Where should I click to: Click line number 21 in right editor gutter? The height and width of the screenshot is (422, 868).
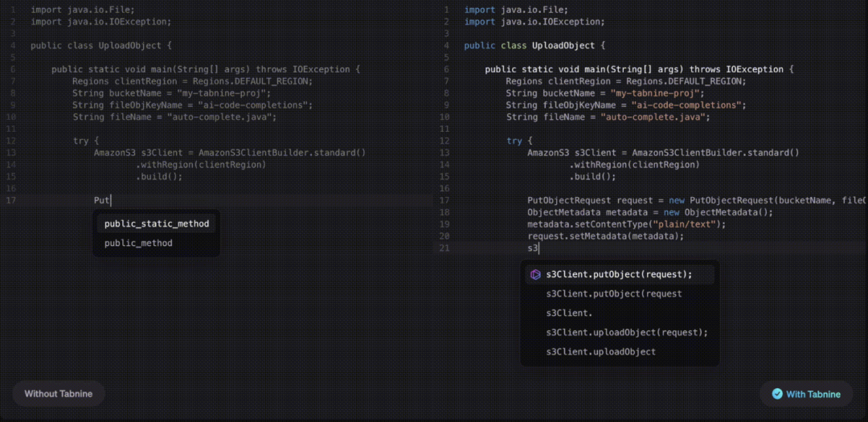[444, 248]
